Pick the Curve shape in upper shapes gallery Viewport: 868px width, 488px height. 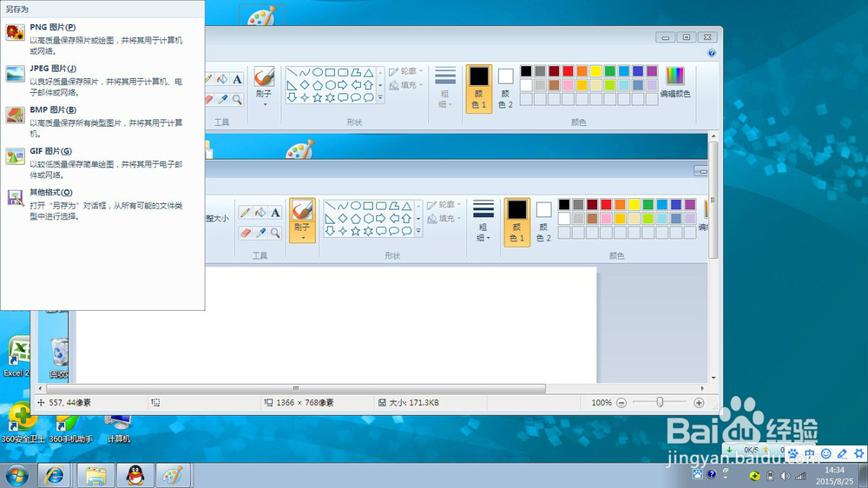[305, 73]
